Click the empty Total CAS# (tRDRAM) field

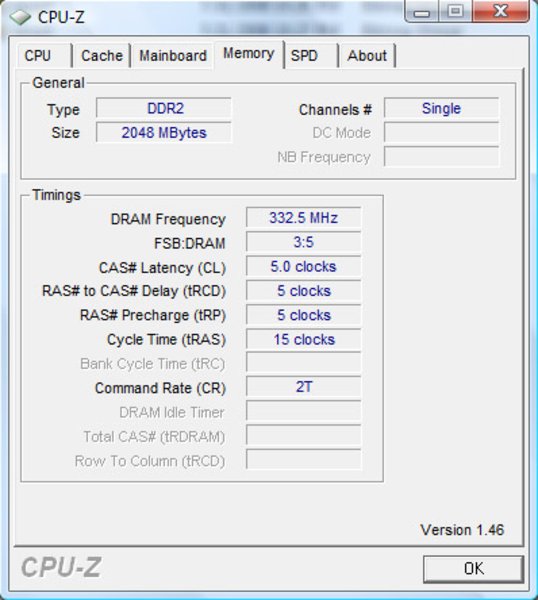coord(303,435)
